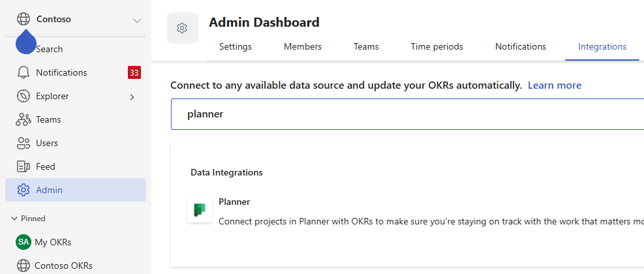
Task: Switch to the Time periods tab
Action: (437, 46)
